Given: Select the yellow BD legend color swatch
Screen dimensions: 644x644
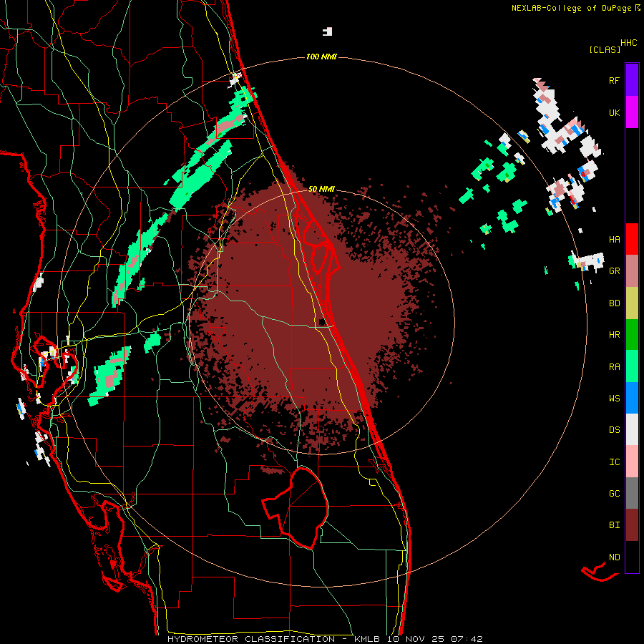Looking at the screenshot, I should (x=632, y=303).
